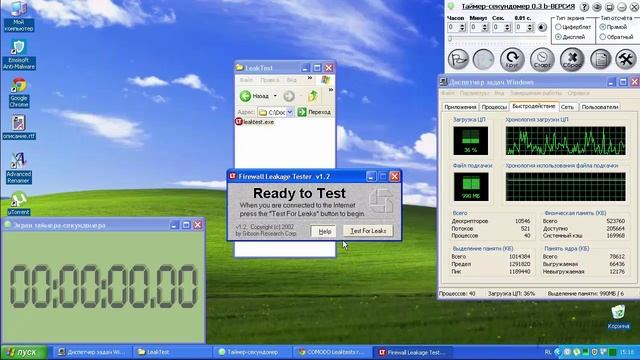Select Advanced Renamer desktop icon

tap(19, 168)
